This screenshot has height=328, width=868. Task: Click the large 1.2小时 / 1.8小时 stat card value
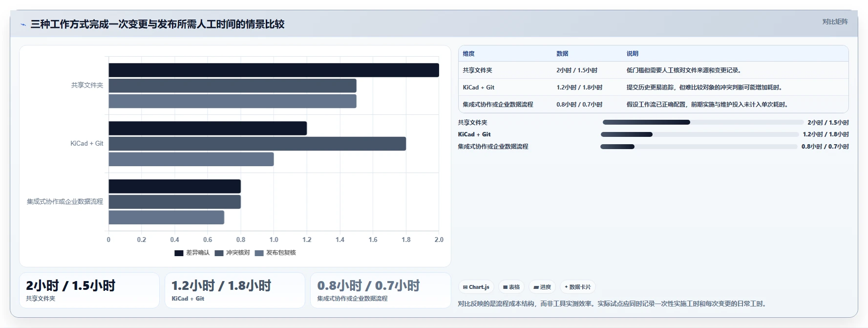point(221,285)
